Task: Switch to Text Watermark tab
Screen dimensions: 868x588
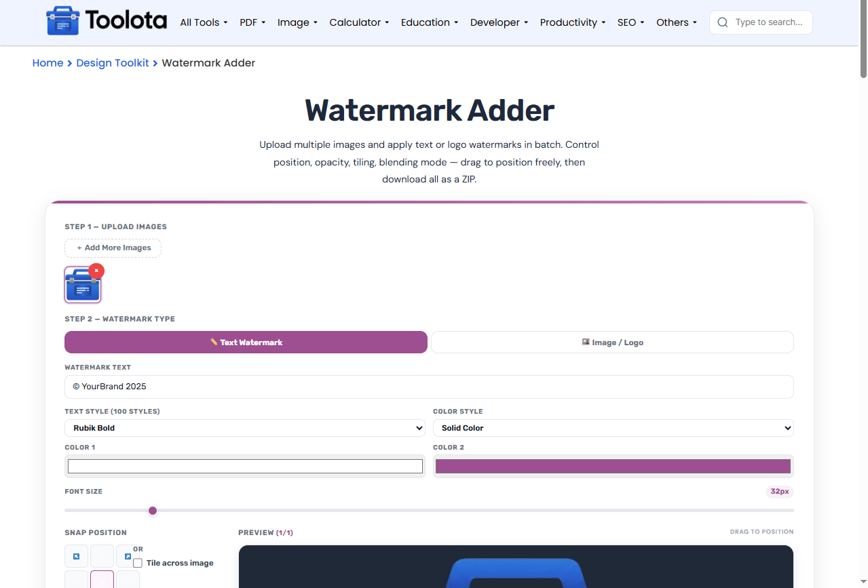Action: tap(246, 342)
